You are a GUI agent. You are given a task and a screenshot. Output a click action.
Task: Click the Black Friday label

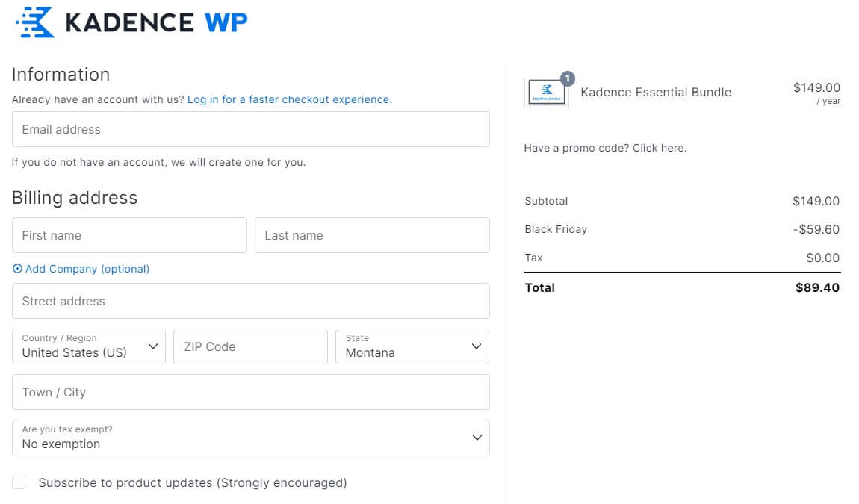[x=556, y=229]
